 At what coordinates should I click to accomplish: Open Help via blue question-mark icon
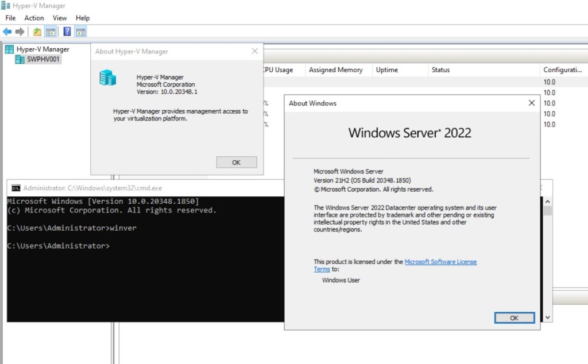click(67, 32)
